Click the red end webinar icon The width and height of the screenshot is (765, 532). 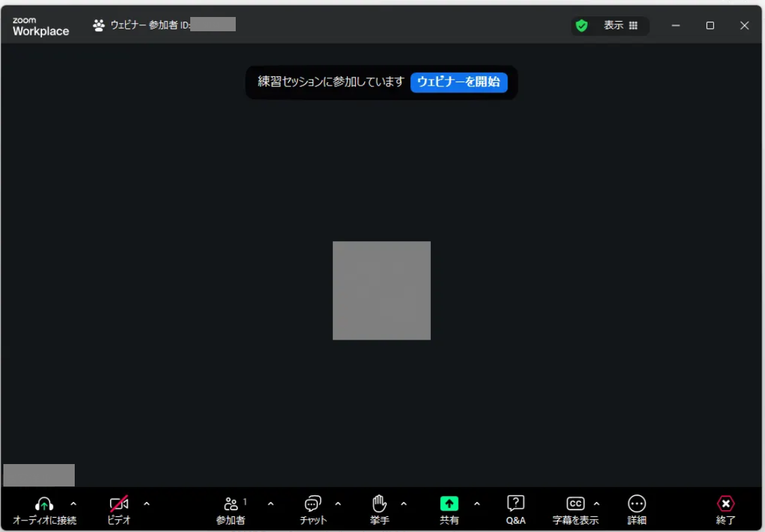[x=726, y=504]
